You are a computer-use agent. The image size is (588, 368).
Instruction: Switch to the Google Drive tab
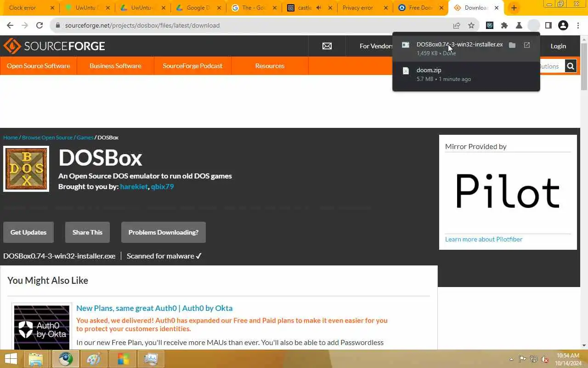(x=198, y=8)
